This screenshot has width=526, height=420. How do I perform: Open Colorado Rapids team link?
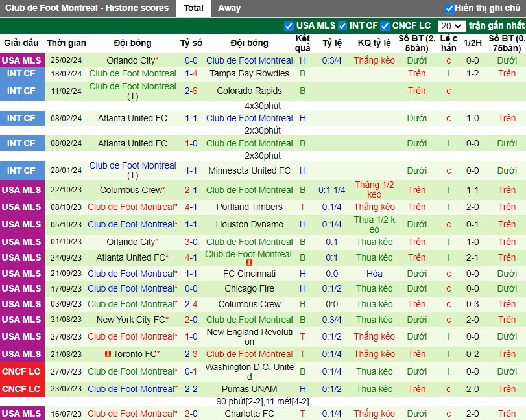(x=249, y=91)
